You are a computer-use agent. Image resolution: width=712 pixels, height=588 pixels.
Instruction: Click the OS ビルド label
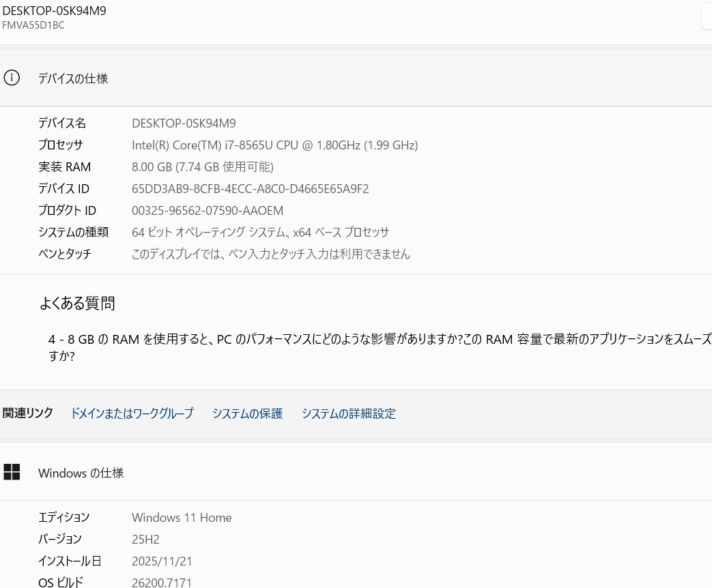coord(60,582)
